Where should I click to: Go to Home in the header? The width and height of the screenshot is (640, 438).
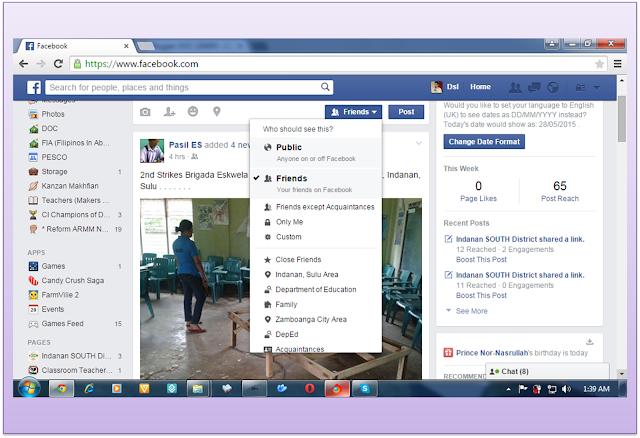[x=480, y=87]
